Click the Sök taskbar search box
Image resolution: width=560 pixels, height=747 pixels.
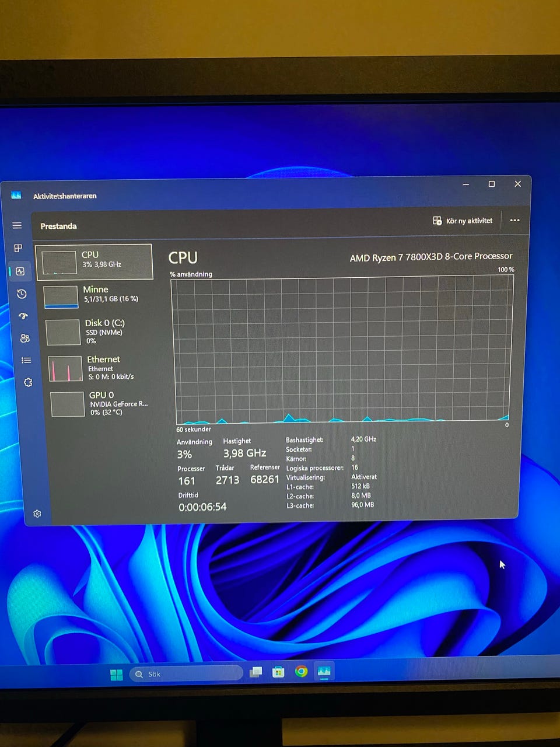(x=185, y=673)
